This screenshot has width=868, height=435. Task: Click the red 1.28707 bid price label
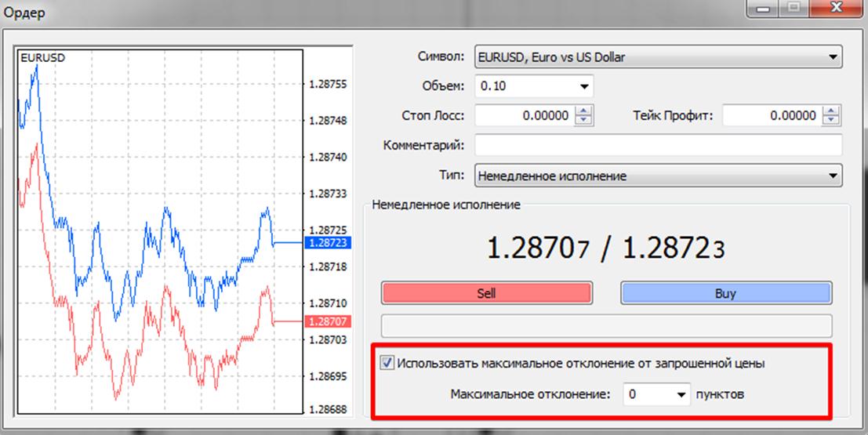[329, 321]
